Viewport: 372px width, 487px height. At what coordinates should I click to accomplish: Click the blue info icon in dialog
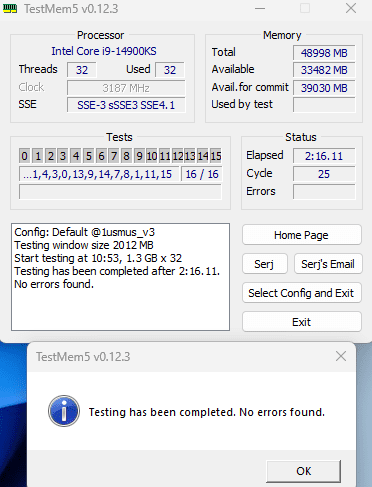(64, 411)
